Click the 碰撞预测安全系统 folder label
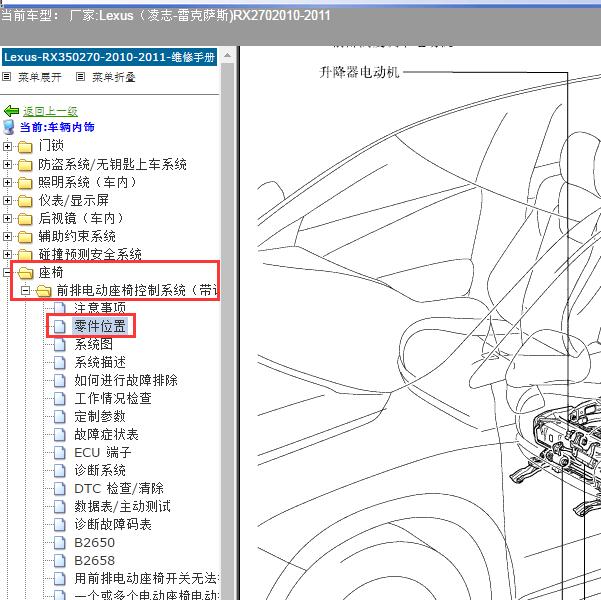The height and width of the screenshot is (600, 601). [x=90, y=255]
